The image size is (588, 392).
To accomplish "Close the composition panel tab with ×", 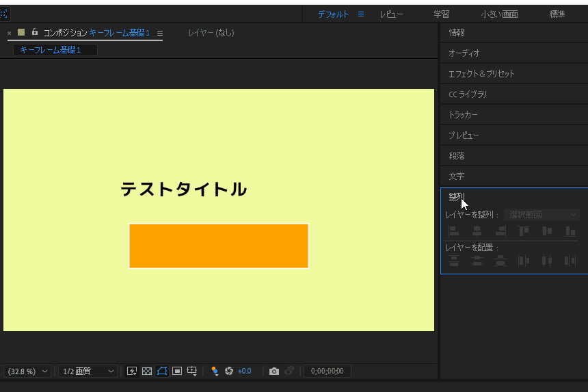I will coord(10,33).
